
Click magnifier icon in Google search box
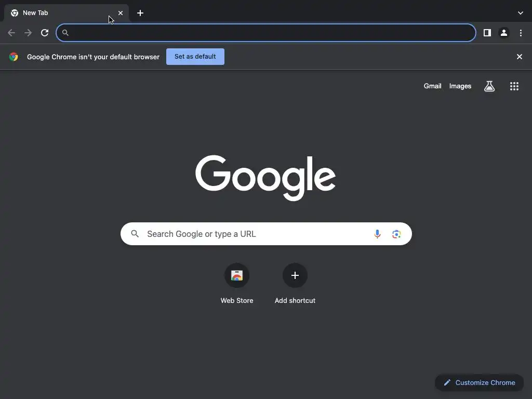click(x=135, y=234)
